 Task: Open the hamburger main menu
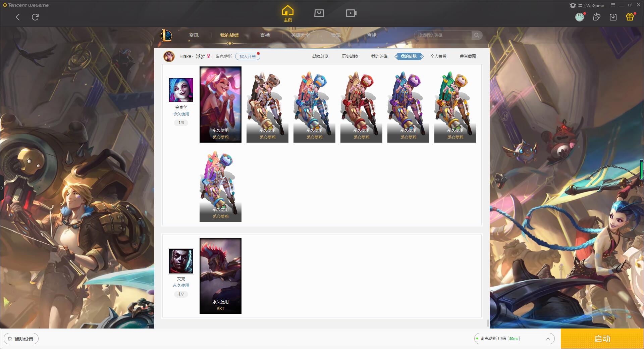click(x=613, y=5)
